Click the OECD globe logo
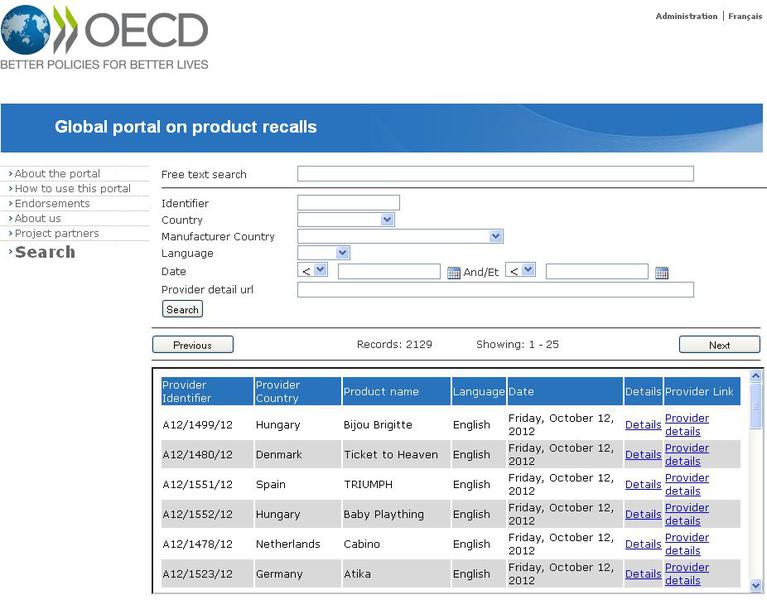 click(25, 30)
